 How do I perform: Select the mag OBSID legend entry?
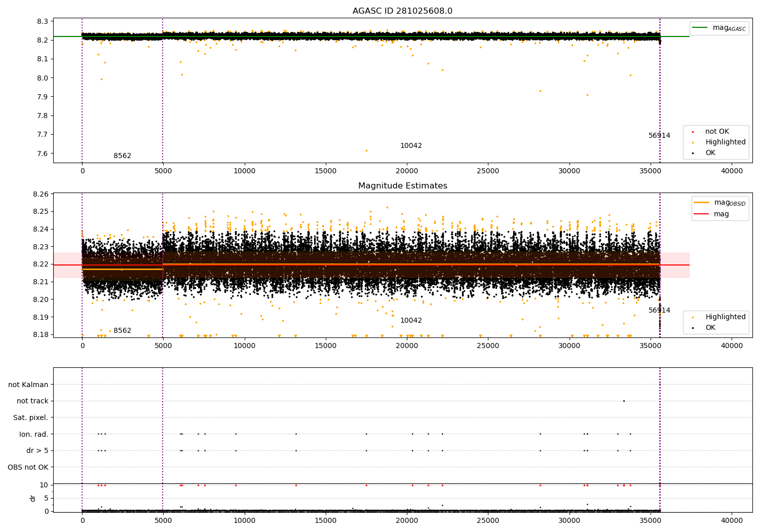point(719,203)
